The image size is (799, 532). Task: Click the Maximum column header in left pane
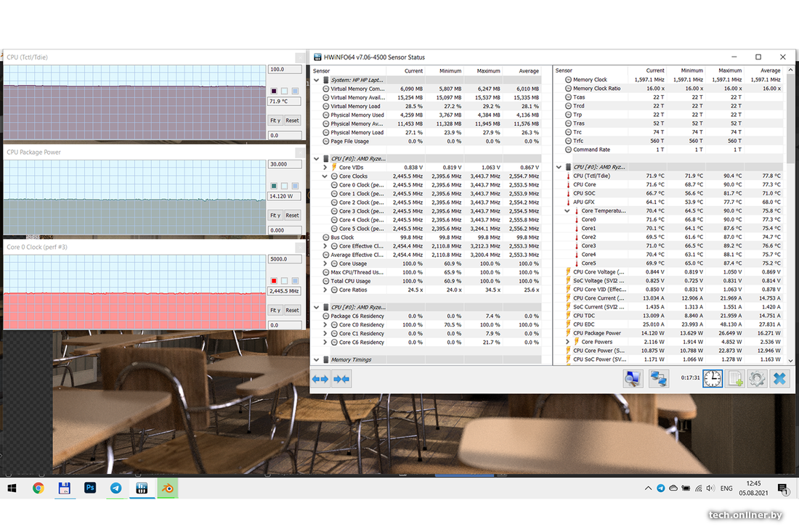[488, 71]
